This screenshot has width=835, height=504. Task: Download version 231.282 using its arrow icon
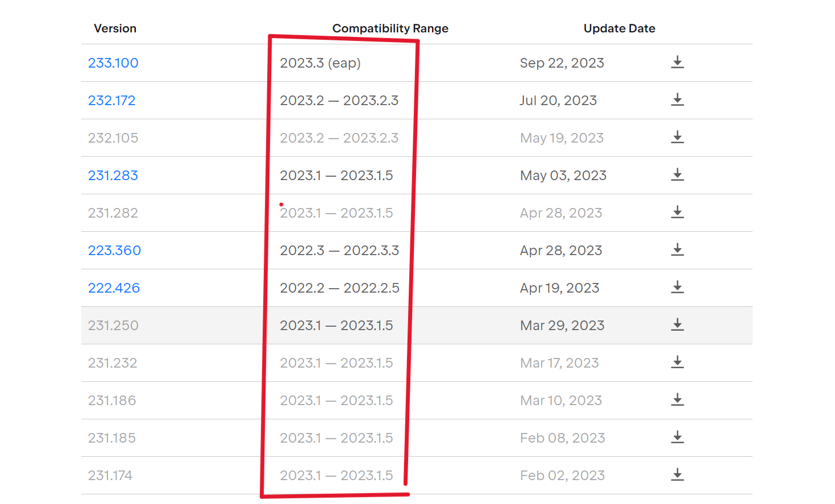click(x=677, y=213)
